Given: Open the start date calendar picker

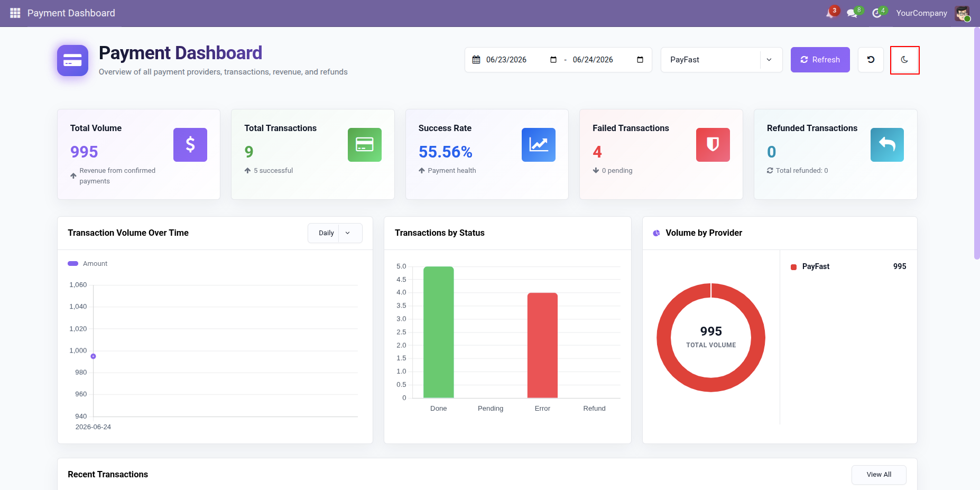Looking at the screenshot, I should [x=553, y=60].
